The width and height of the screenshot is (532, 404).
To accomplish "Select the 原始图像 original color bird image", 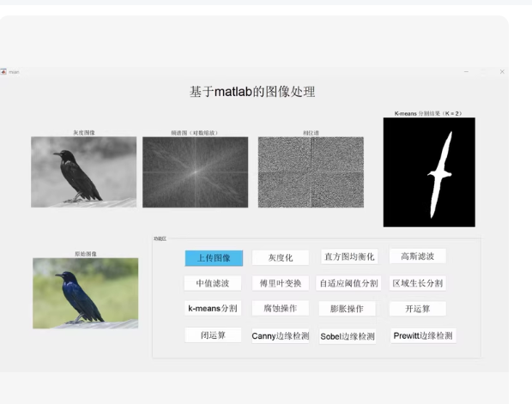I will coord(86,293).
